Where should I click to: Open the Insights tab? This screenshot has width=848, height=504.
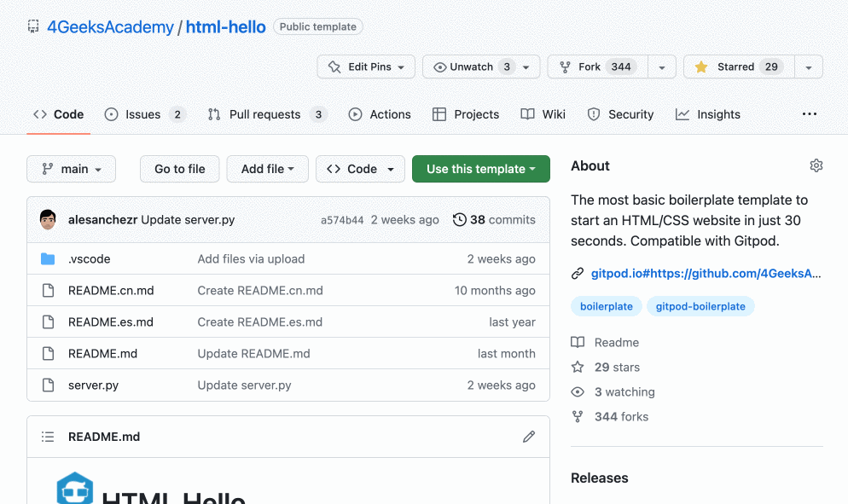click(708, 114)
